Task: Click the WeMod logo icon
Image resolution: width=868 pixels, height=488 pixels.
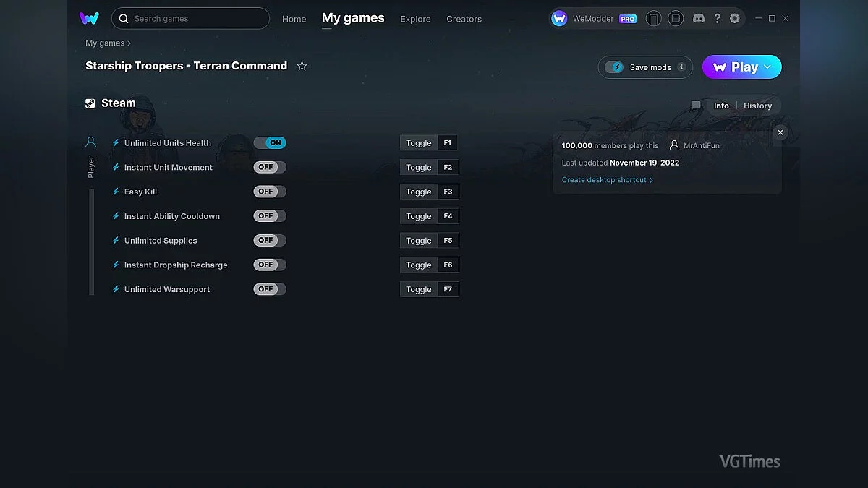Action: [x=90, y=18]
